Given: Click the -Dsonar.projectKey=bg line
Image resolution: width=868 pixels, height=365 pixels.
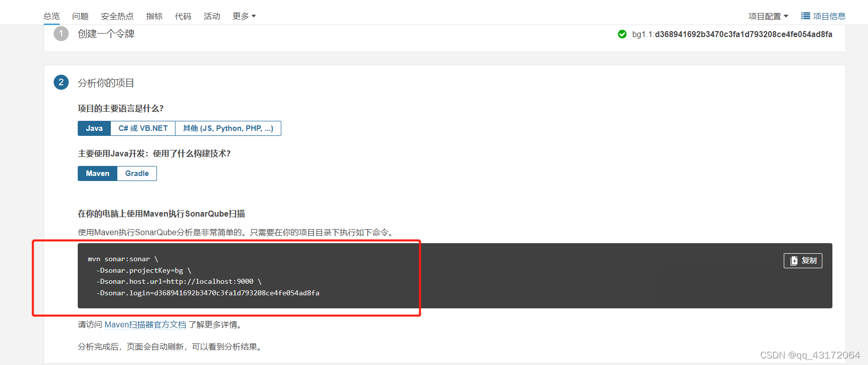Looking at the screenshot, I should [144, 270].
